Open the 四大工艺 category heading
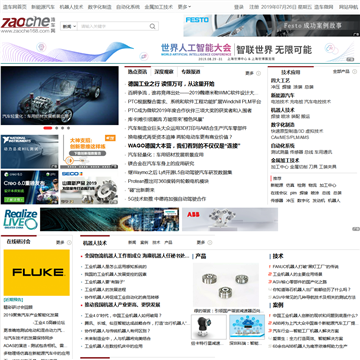The height and width of the screenshot is (360, 360). tap(280, 81)
